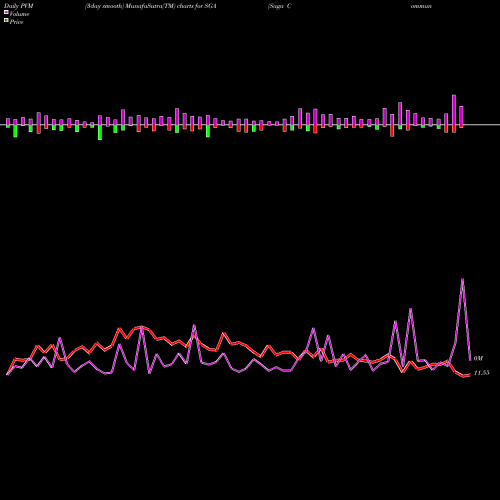Viewport: 500px width, 500px height.
Task: Click the tallest purple volume line peak
Action: coord(462,279)
